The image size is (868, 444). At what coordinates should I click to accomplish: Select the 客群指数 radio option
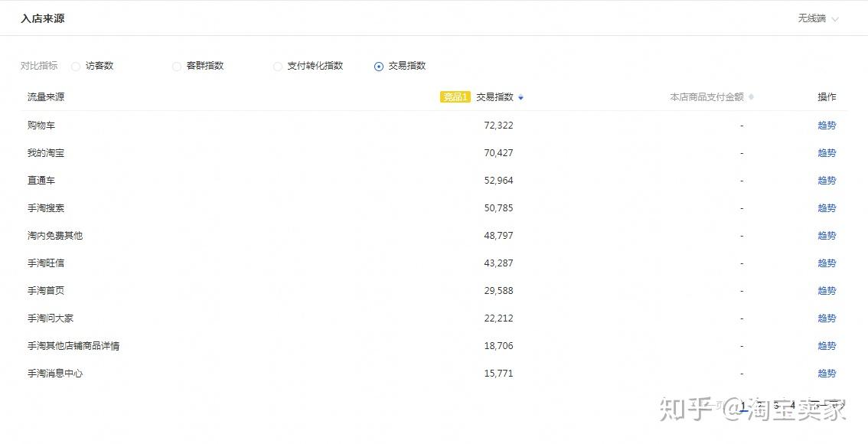(177, 67)
